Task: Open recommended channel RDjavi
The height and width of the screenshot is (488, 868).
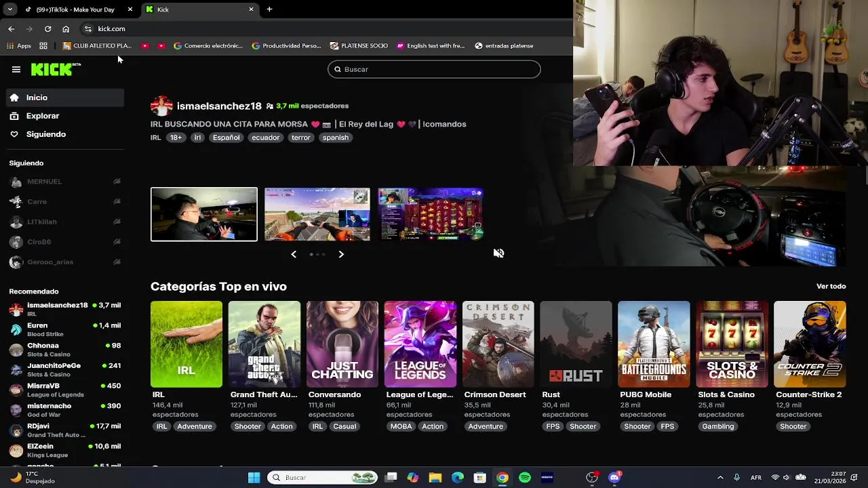Action: click(x=66, y=430)
